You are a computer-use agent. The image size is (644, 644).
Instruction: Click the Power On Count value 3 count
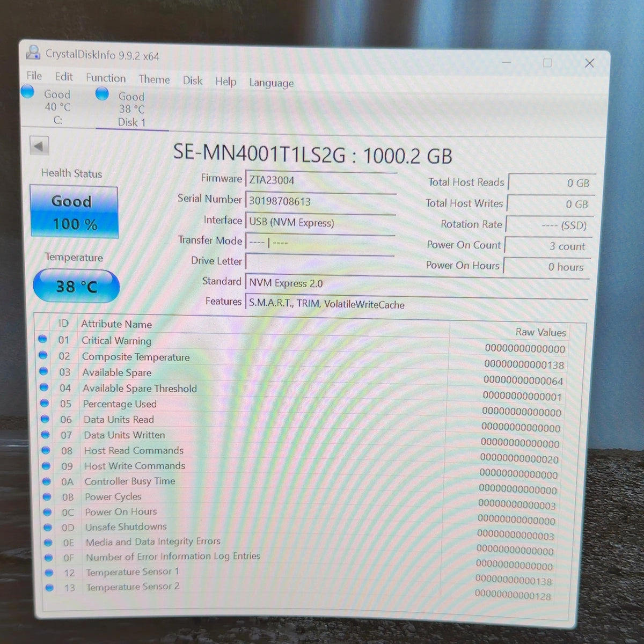coord(547,246)
